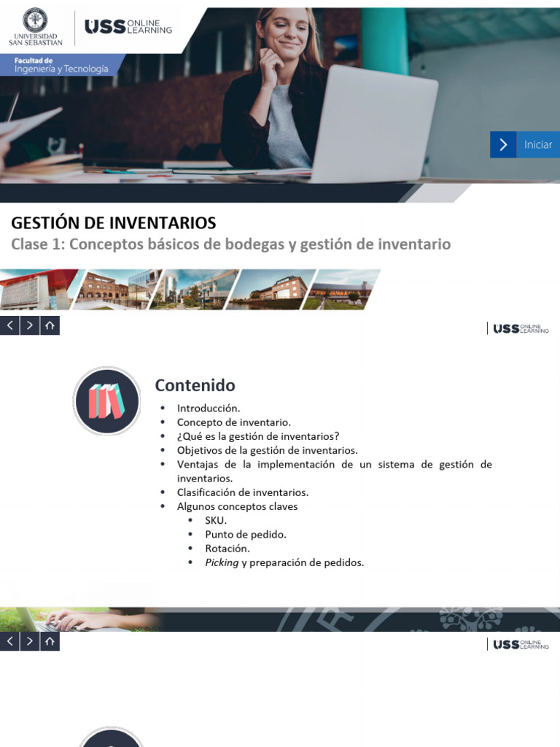Screen dimensions: 560x747
Task: Select ¿Qué es la gestión de inventarios? bullet
Action: coord(258,436)
